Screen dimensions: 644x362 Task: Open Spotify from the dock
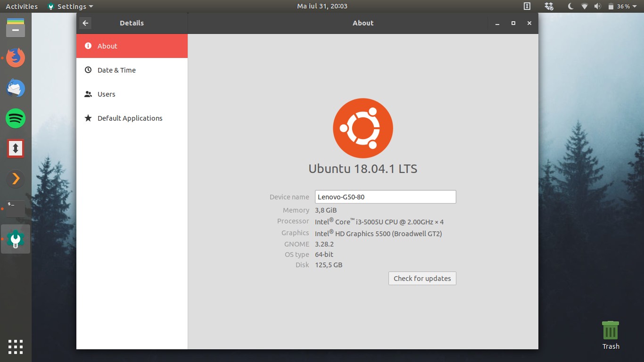click(16, 118)
